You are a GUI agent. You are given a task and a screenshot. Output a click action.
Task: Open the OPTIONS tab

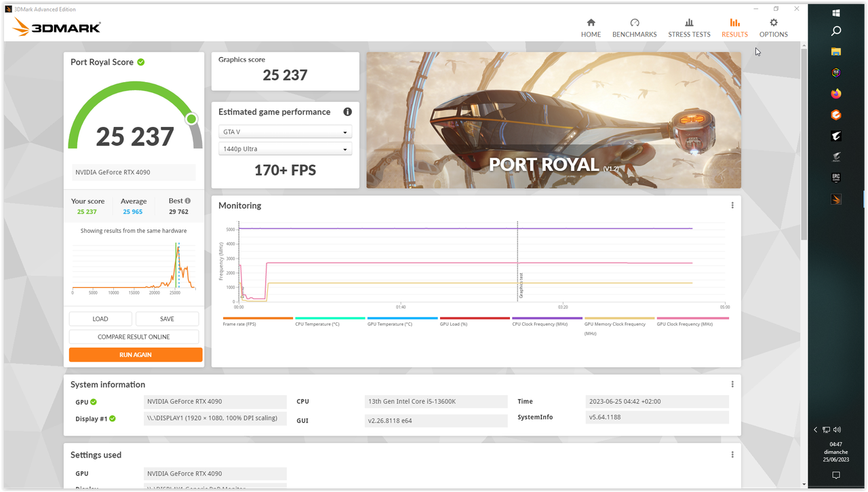(773, 27)
